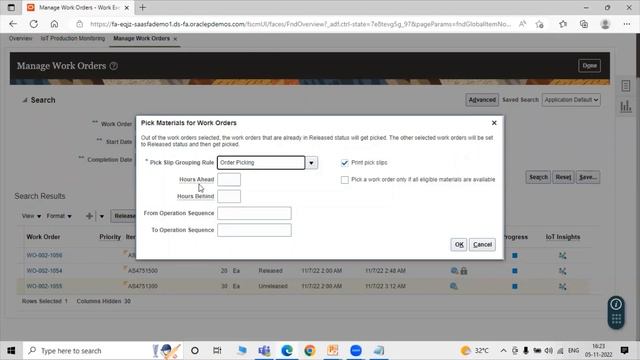Click the browser address bar URL
Viewport: 640px width, 360px height.
click(300, 24)
